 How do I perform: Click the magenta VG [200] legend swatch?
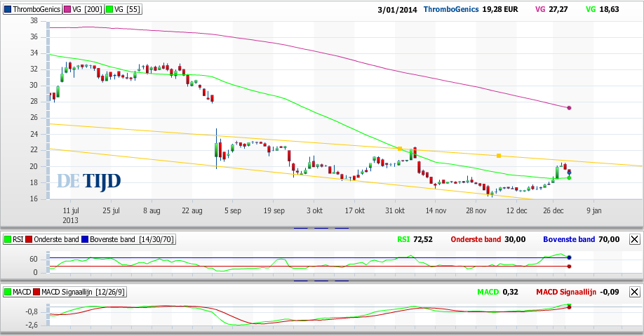point(67,9)
